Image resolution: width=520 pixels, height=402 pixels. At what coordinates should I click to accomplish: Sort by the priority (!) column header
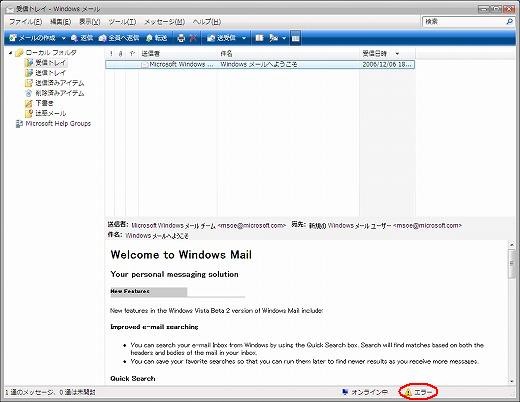[x=111, y=53]
